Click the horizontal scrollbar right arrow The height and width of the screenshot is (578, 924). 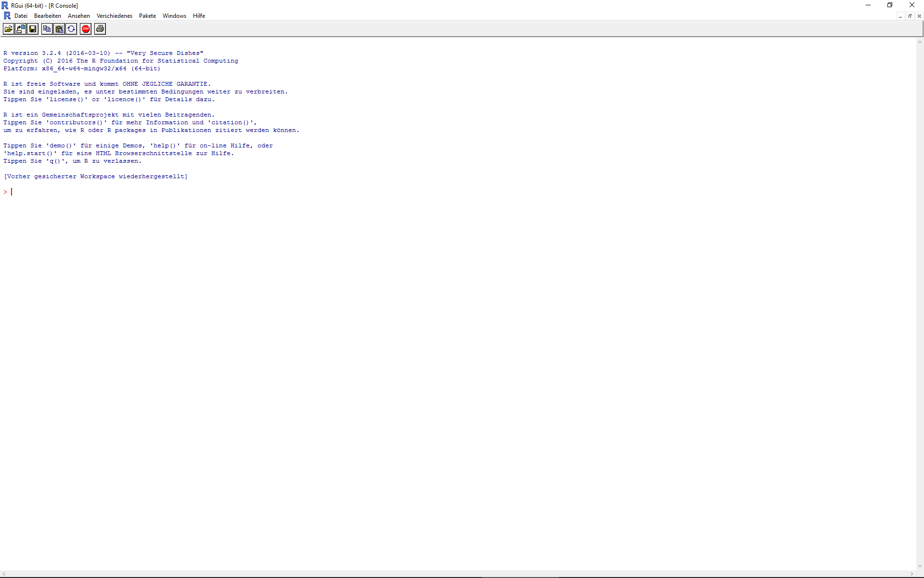pyautogui.click(x=912, y=574)
